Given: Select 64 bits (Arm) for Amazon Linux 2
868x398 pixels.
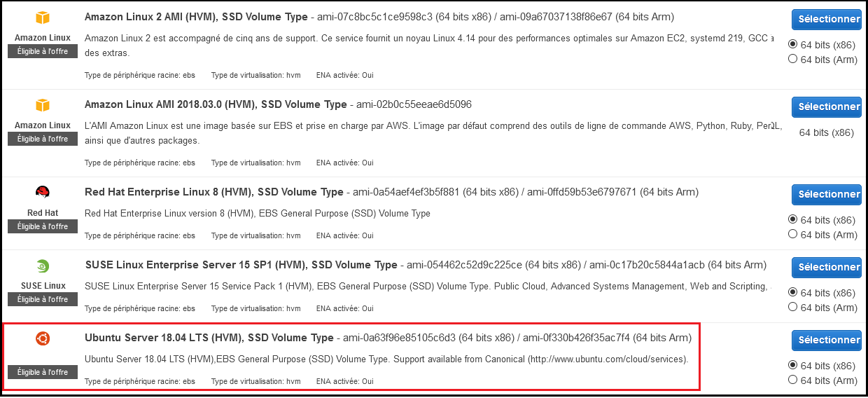Looking at the screenshot, I should pyautogui.click(x=792, y=59).
